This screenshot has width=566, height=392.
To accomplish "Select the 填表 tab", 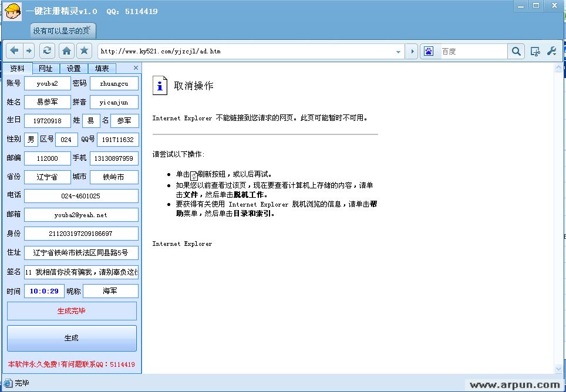I will coord(102,69).
